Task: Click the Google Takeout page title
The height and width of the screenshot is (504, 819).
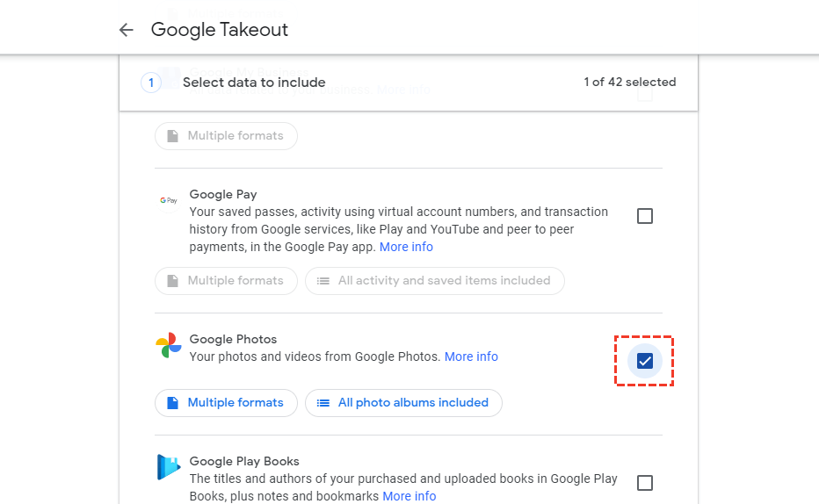Action: pyautogui.click(x=220, y=30)
